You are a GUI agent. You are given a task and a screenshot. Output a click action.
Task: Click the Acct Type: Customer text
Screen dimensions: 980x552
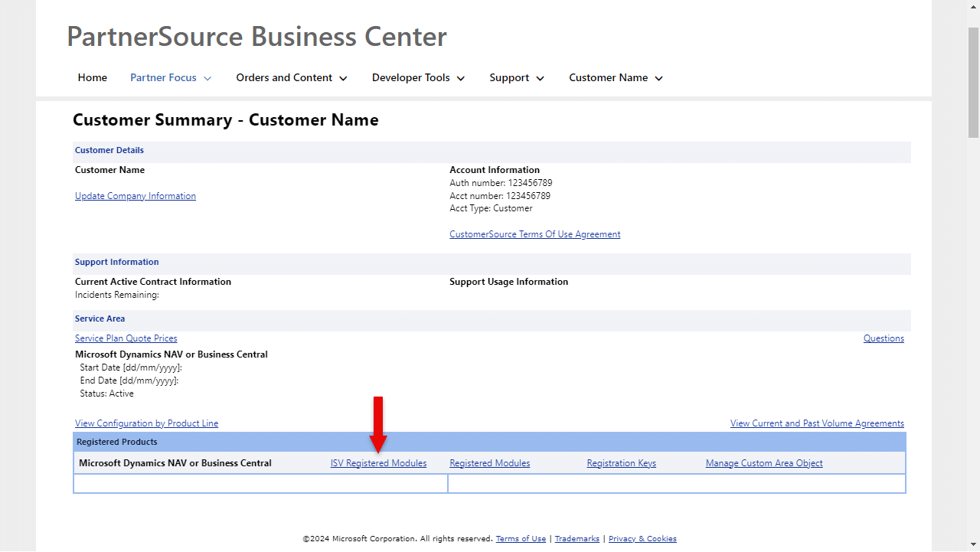coord(491,208)
